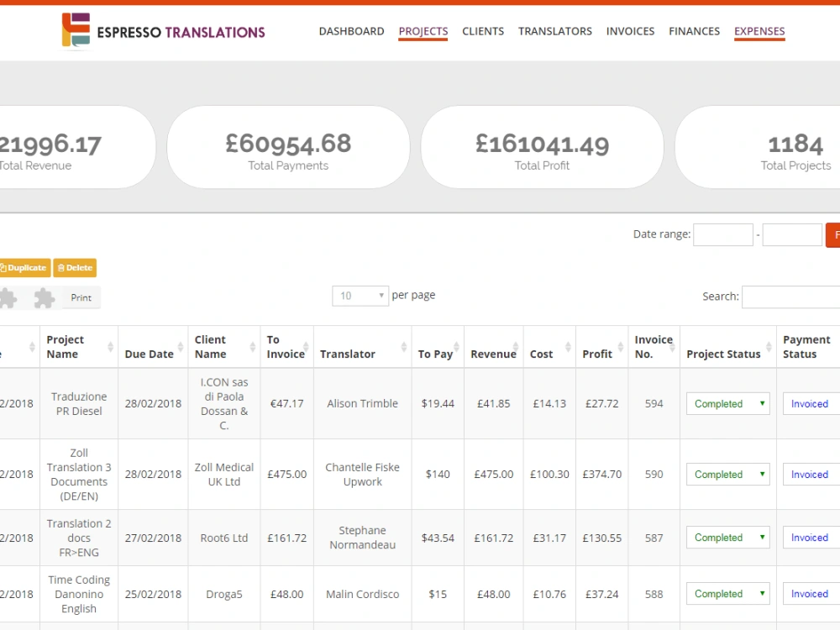The height and width of the screenshot is (630, 840).
Task: Open Payment Status dropdown for invoice 594
Action: [811, 404]
